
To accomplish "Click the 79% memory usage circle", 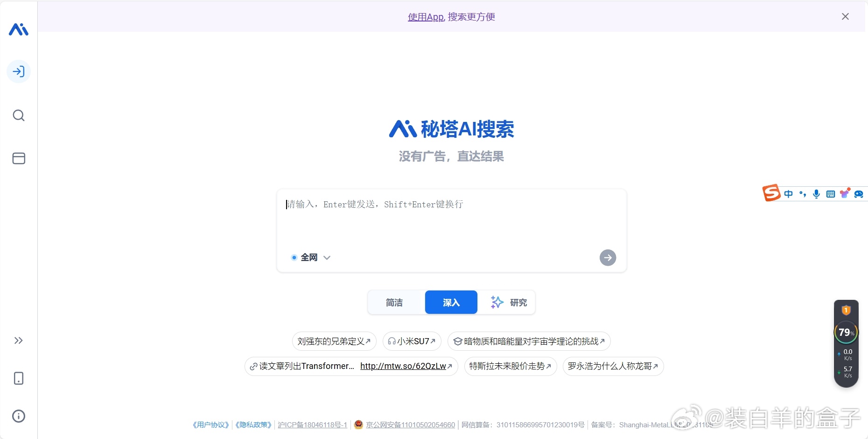I will [x=846, y=332].
